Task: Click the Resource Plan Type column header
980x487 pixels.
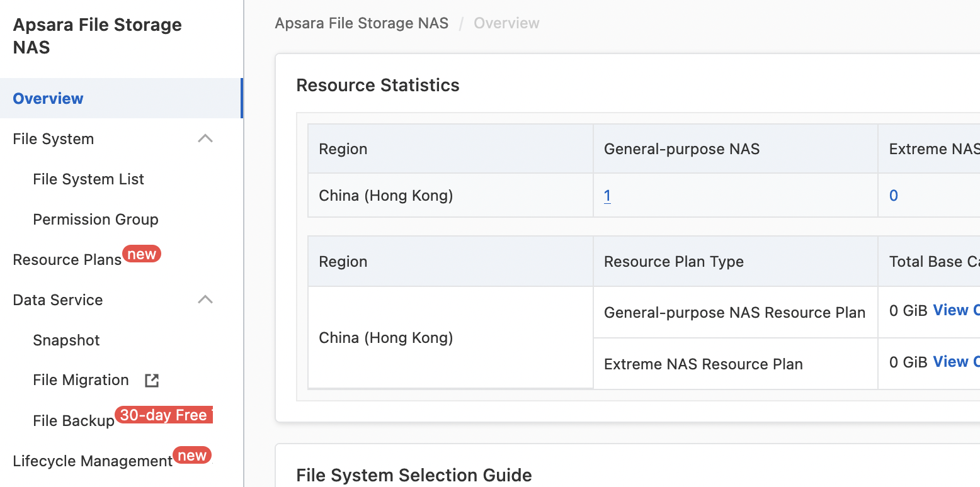Action: pyautogui.click(x=674, y=262)
